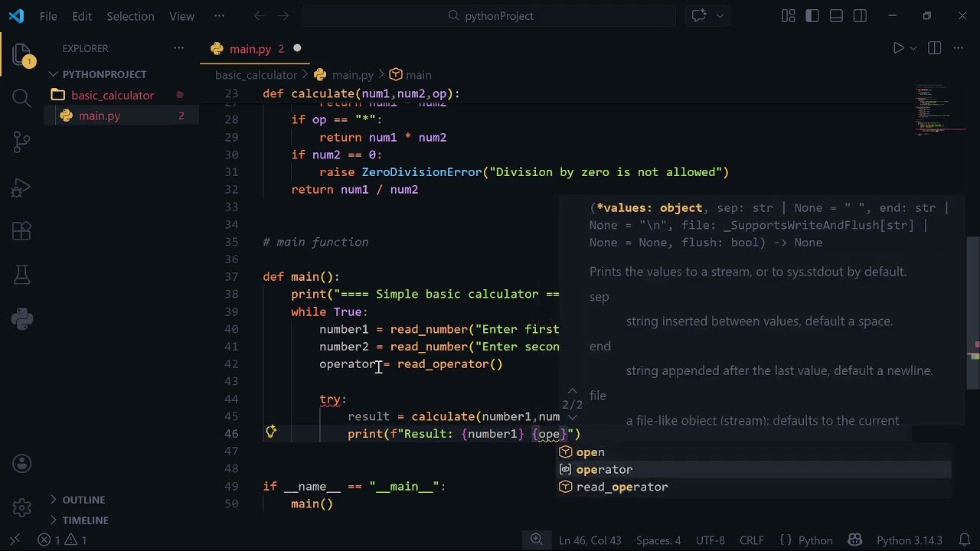The width and height of the screenshot is (980, 551).
Task: Open editor More Actions ellipsis
Action: click(958, 48)
